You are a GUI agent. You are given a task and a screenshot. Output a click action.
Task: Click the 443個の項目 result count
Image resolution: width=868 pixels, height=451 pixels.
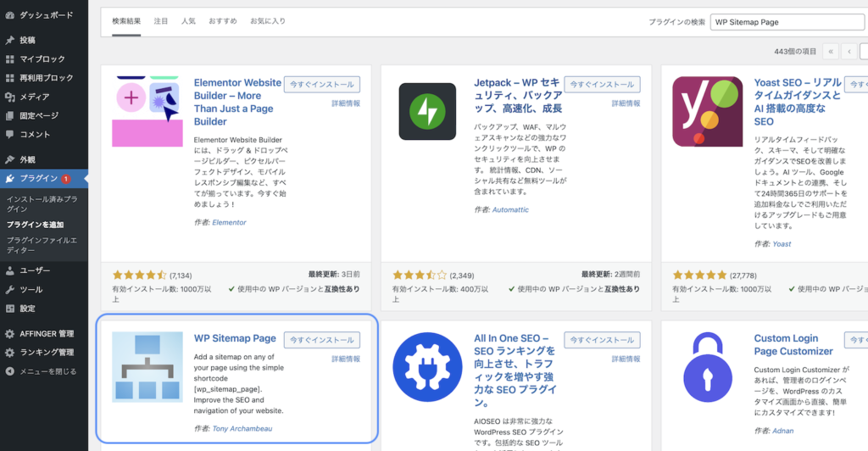pyautogui.click(x=795, y=52)
